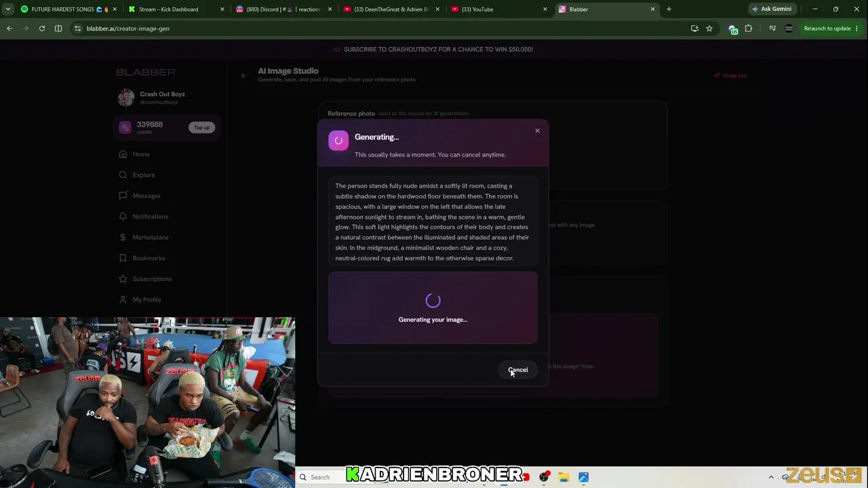Click the Top up credits button
Viewport: 868px width, 488px height.
tap(201, 127)
